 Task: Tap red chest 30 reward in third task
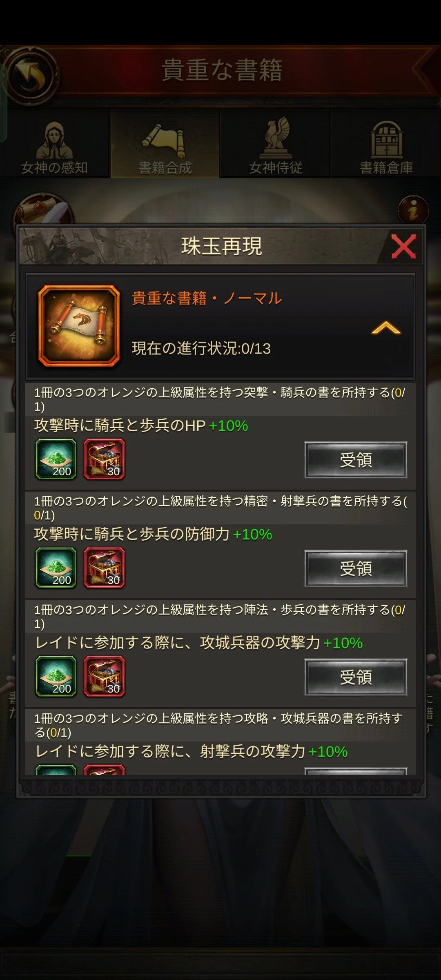point(105,676)
